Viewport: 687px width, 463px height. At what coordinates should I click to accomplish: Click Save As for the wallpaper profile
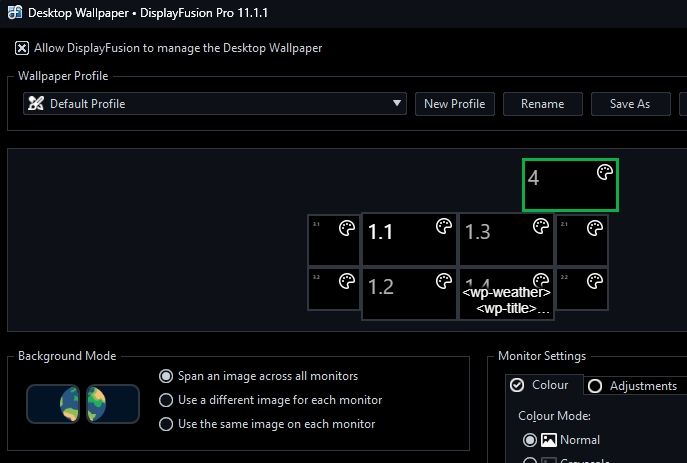[629, 104]
